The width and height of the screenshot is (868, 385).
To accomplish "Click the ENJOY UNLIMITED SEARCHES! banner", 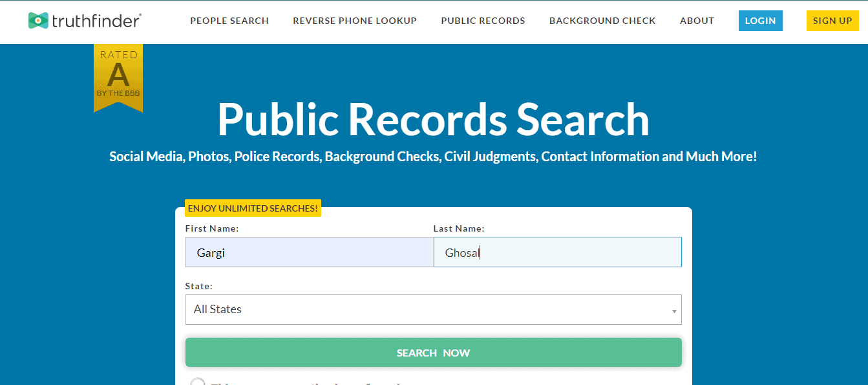I will 253,208.
